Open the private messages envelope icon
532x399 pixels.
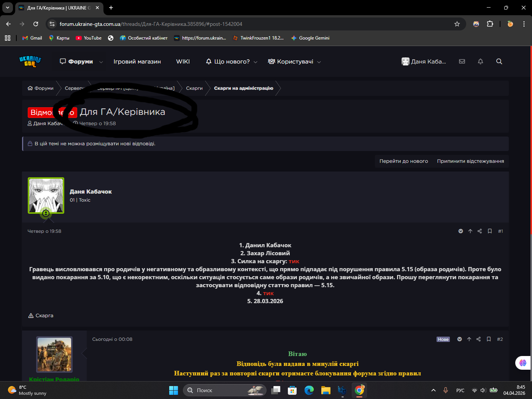tap(462, 61)
